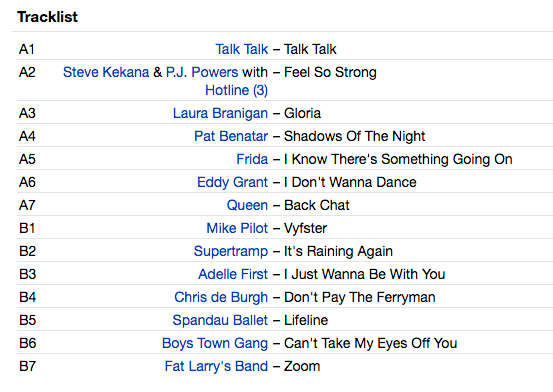
Task: Open the Queen artist link
Action: coord(247,205)
